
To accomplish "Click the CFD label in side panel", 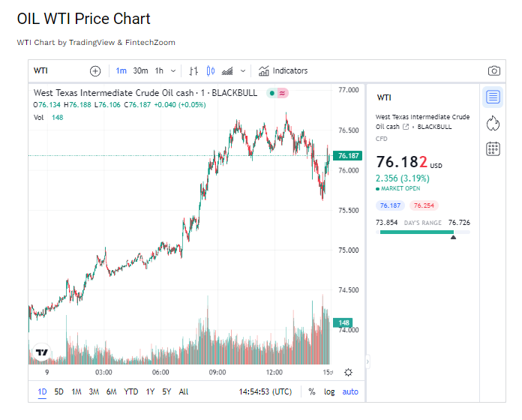I will pos(382,139).
